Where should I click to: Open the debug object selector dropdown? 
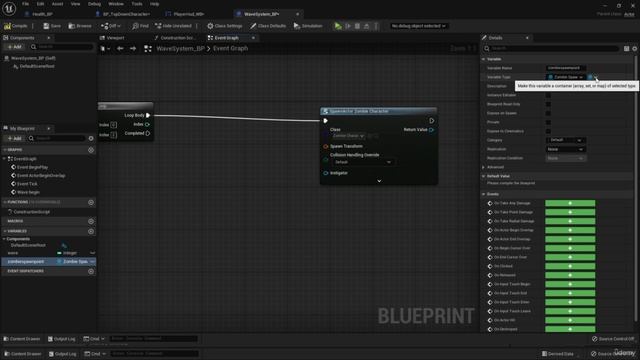(x=418, y=26)
